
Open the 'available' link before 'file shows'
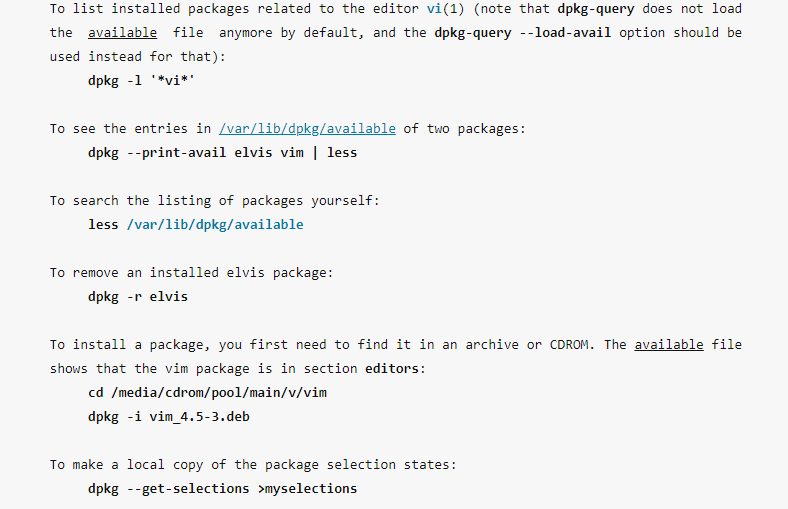pos(668,345)
